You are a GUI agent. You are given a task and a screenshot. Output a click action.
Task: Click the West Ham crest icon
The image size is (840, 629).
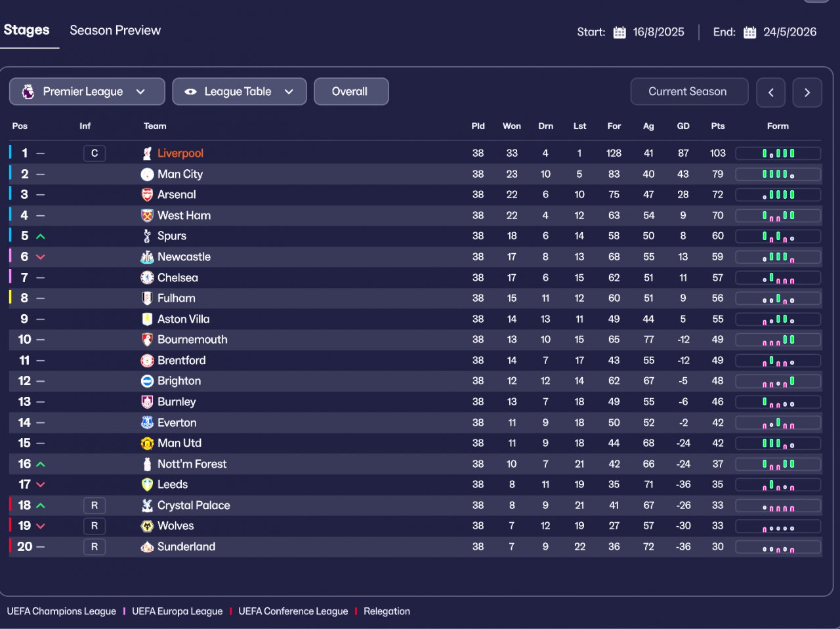click(x=147, y=216)
